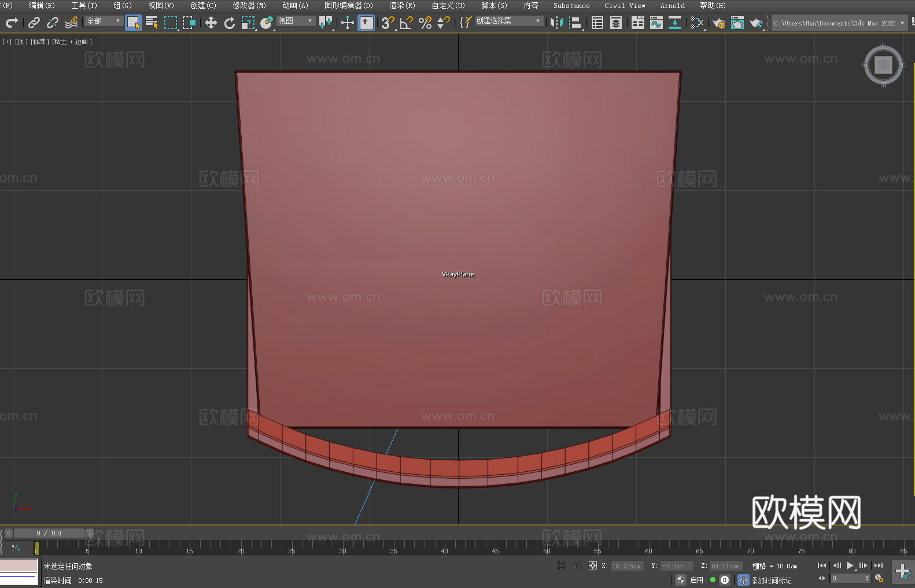Image resolution: width=915 pixels, height=588 pixels.
Task: Open mini curve editor icon on trackbar
Action: 16,548
